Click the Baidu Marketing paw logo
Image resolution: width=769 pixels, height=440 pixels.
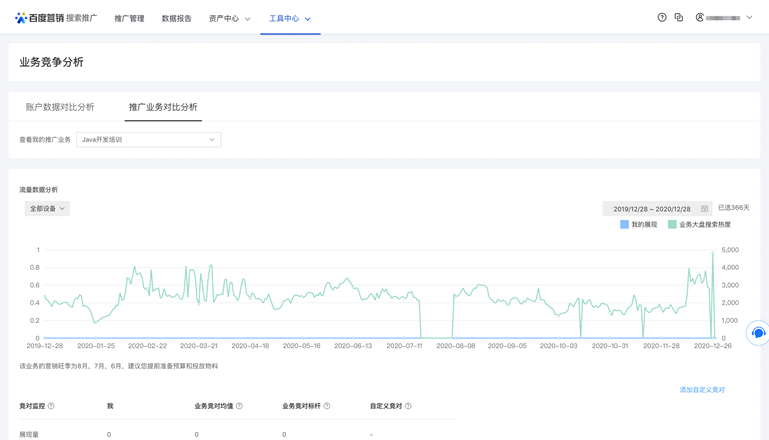tap(21, 18)
